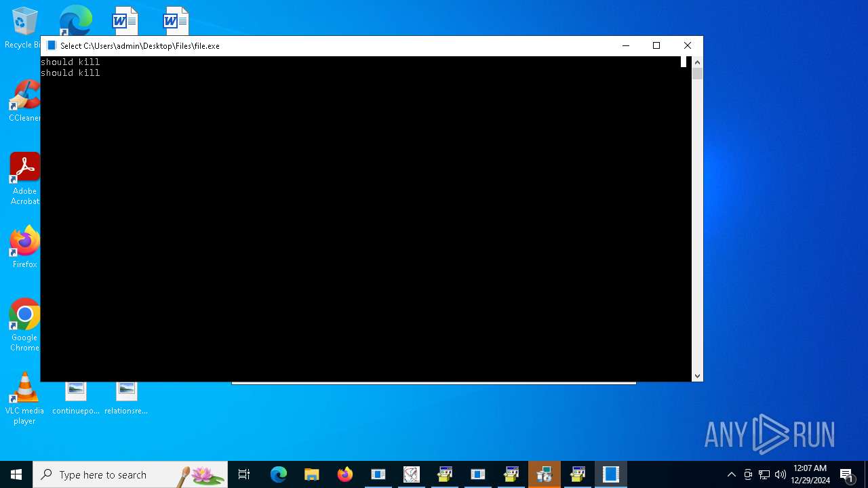Open the notification center icon
The height and width of the screenshot is (488, 868).
[846, 474]
